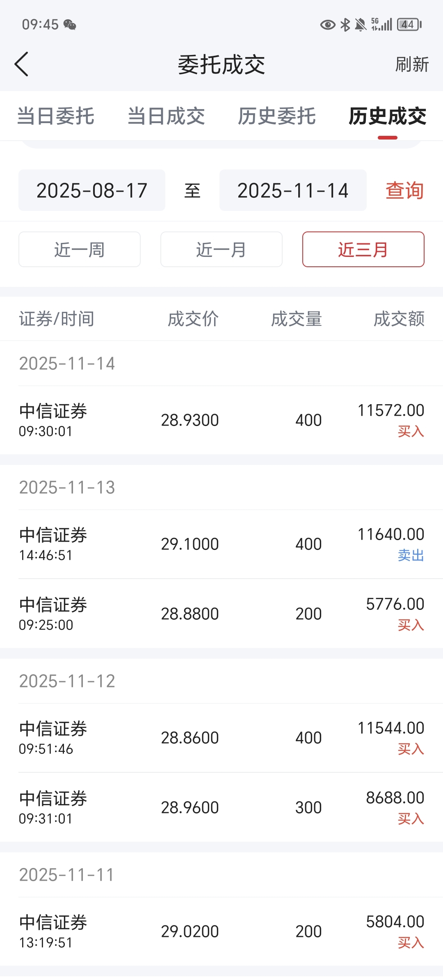Tap the eye comfort status icon

(327, 25)
